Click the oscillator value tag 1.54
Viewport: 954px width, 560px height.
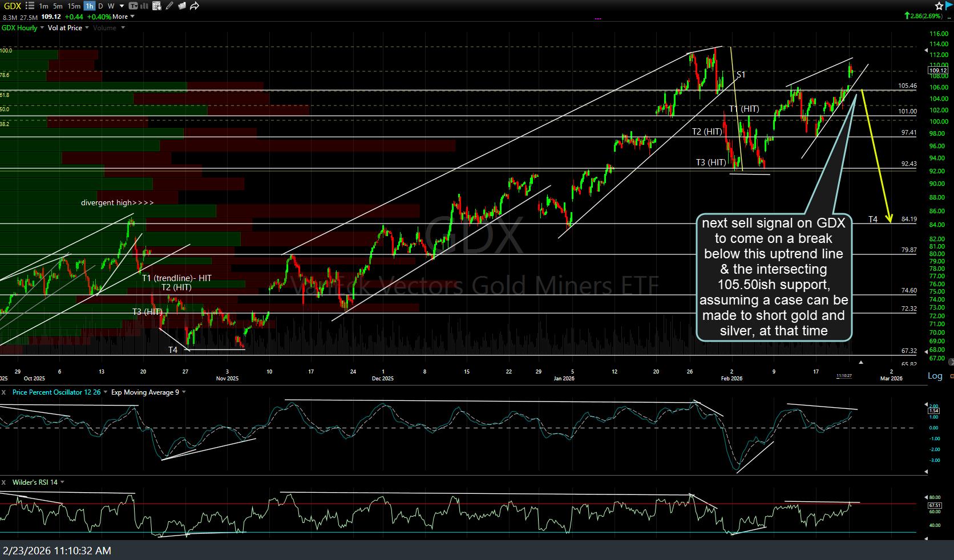coord(933,411)
